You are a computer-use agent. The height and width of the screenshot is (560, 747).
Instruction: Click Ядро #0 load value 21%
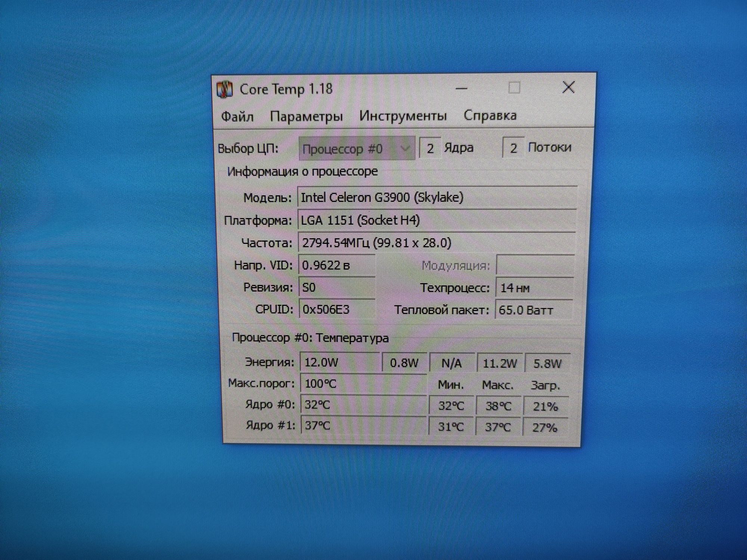click(x=546, y=406)
